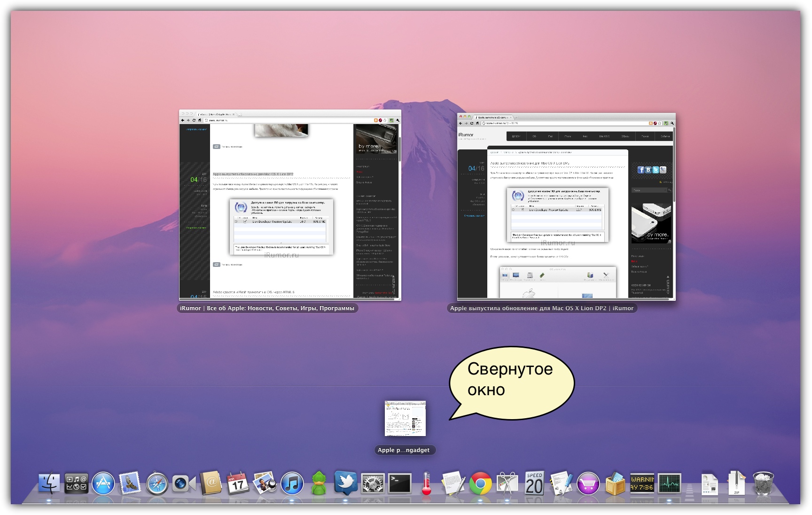Click the black grid-of-symbols Dock icon

click(x=76, y=484)
